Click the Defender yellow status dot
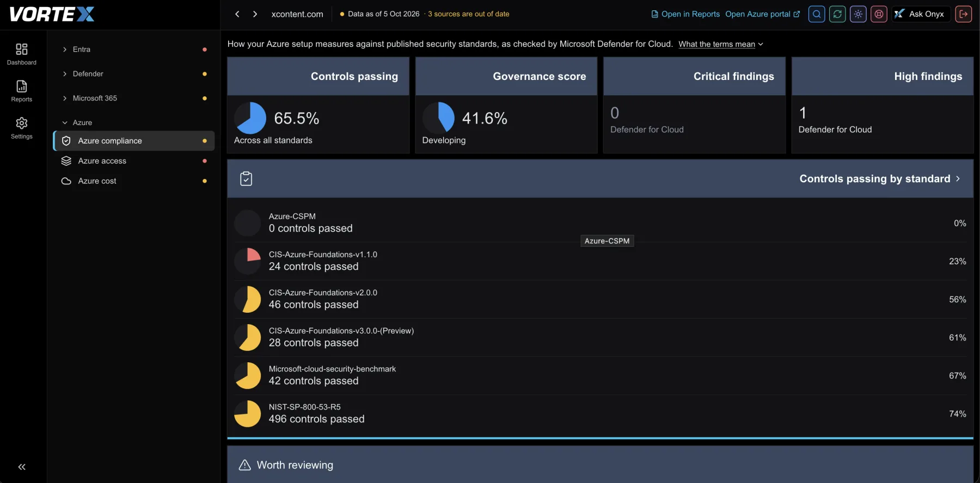The width and height of the screenshot is (980, 483). coord(205,74)
